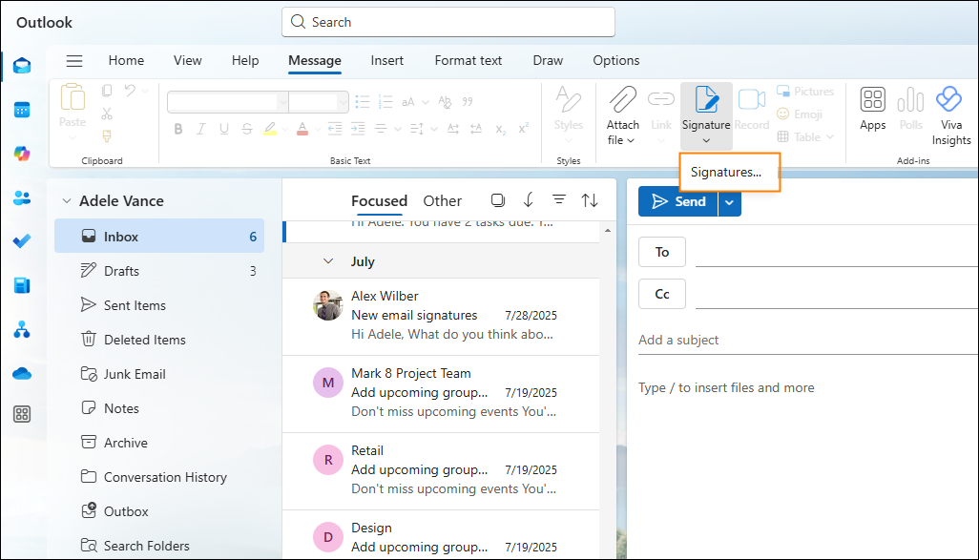The width and height of the screenshot is (979, 560).
Task: Click the Link icon in ribbon
Action: point(660,98)
